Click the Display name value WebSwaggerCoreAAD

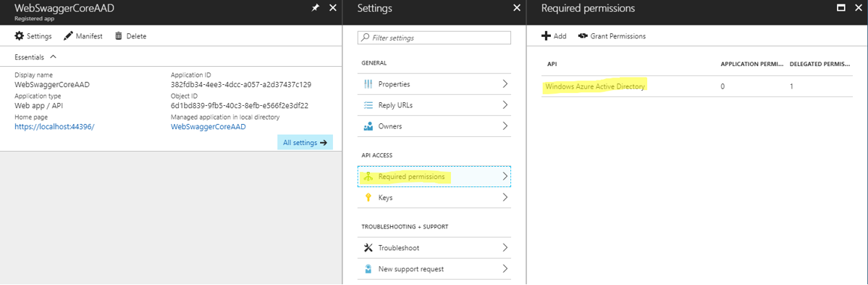click(x=52, y=85)
